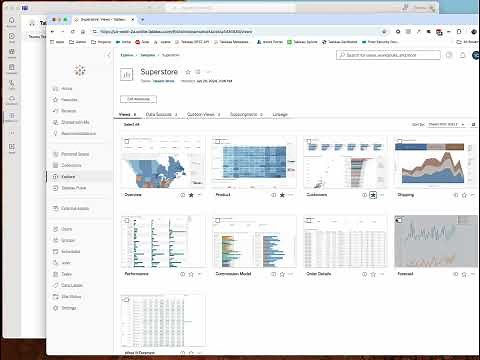Open Recents in the sidebar
This screenshot has width=480, height=360.
(68, 111)
